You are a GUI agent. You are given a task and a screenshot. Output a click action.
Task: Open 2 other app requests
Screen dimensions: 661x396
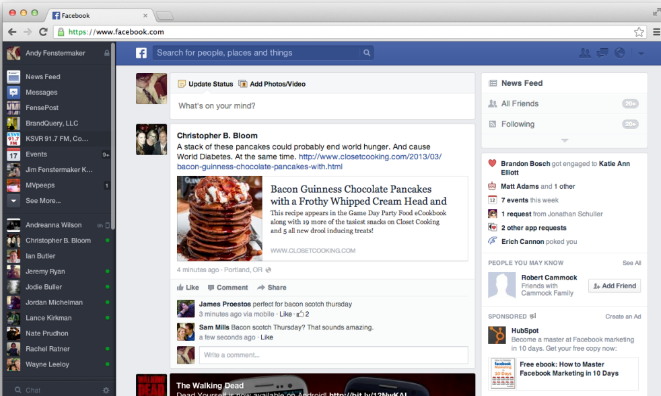click(x=534, y=228)
